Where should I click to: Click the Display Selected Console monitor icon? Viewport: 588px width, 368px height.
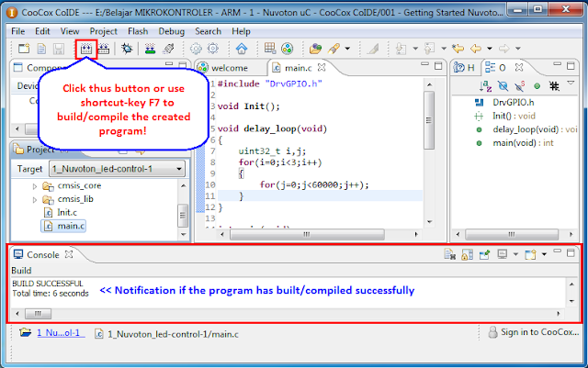click(503, 254)
